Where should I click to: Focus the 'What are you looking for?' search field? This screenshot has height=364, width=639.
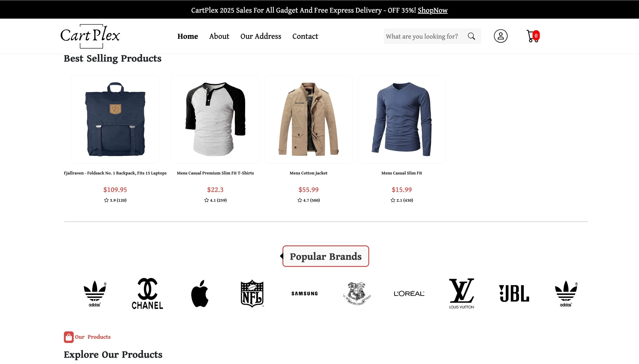[423, 36]
